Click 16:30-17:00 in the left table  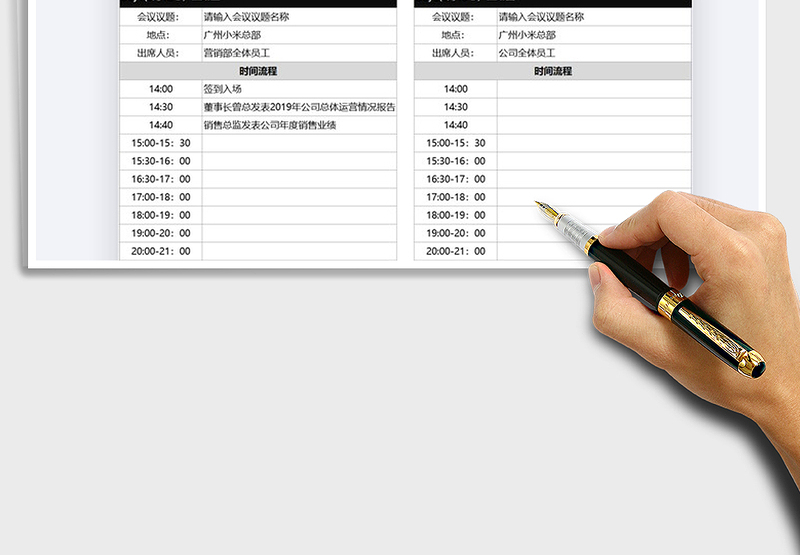point(161,179)
